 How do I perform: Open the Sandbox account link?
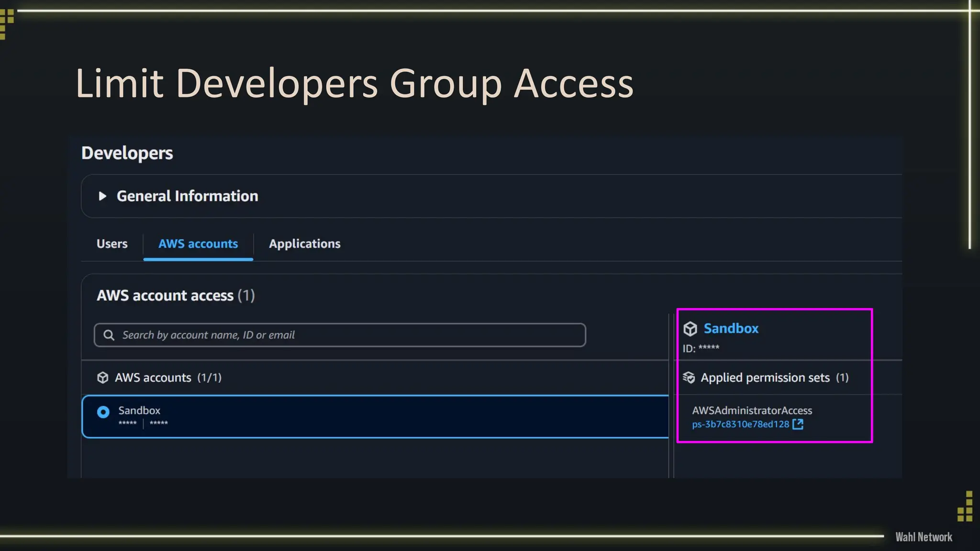[x=731, y=329]
